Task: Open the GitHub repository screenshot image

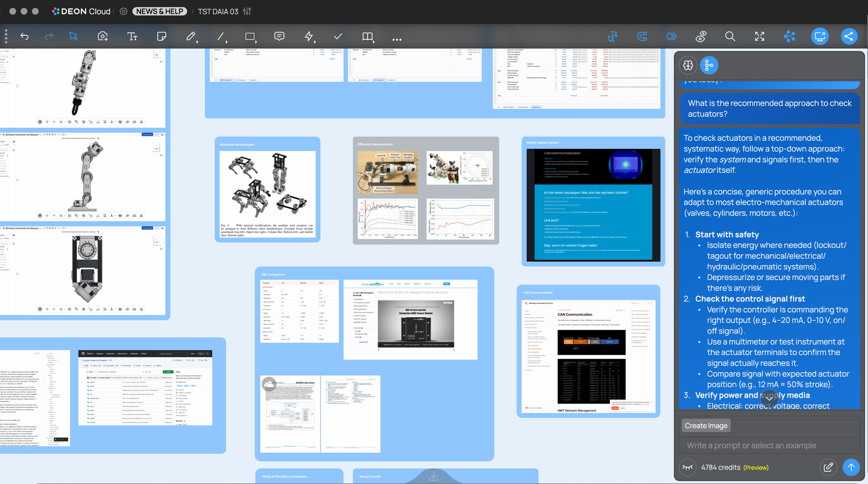Action: (x=145, y=388)
